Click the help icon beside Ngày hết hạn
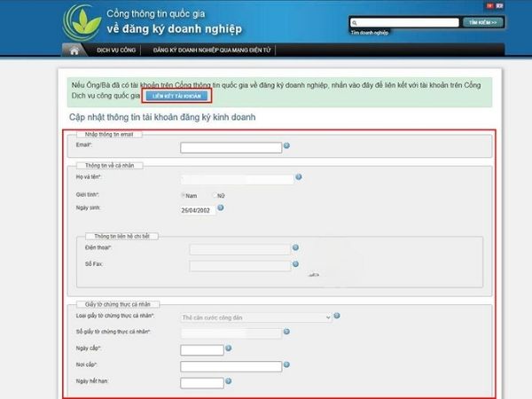Viewport: 532px width, 399px height. click(x=229, y=381)
